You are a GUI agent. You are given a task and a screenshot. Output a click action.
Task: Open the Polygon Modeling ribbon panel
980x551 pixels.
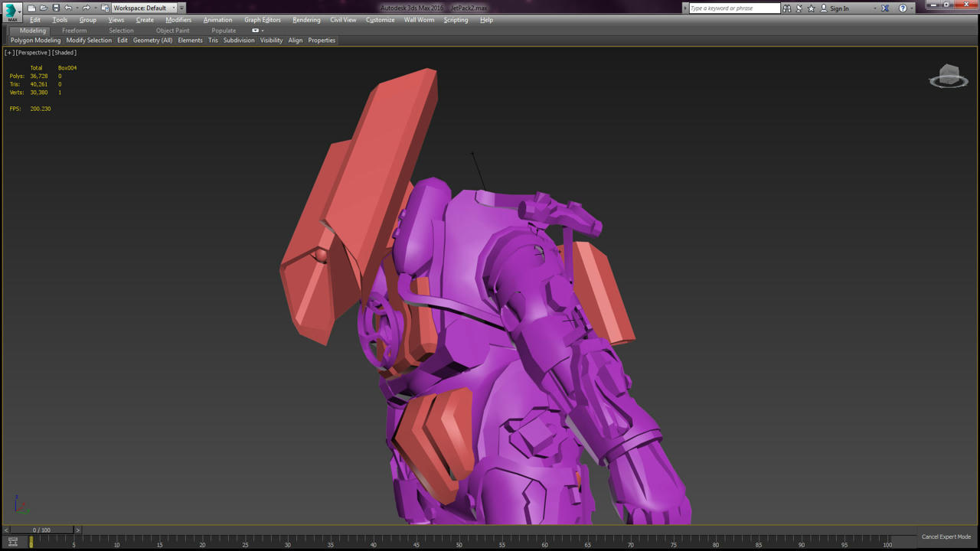[x=35, y=41]
